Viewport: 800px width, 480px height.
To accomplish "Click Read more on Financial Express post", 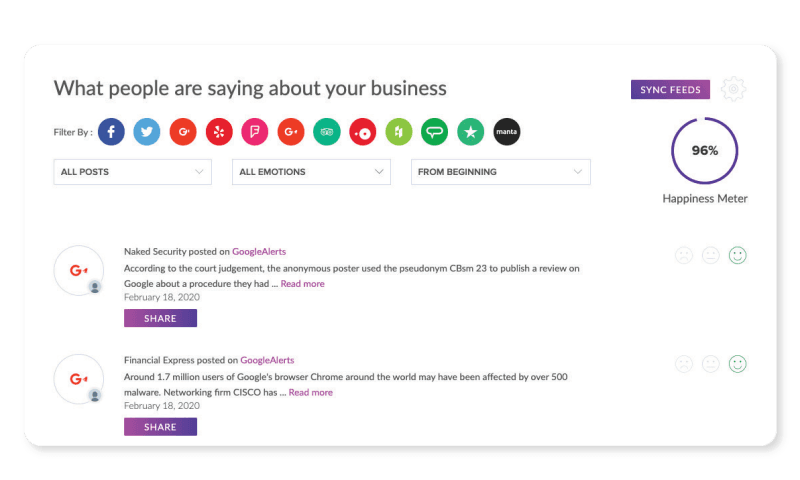I will [310, 393].
